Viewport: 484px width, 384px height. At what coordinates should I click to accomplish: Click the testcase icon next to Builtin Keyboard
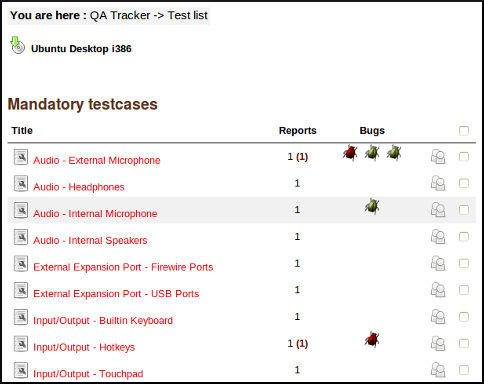(x=21, y=317)
